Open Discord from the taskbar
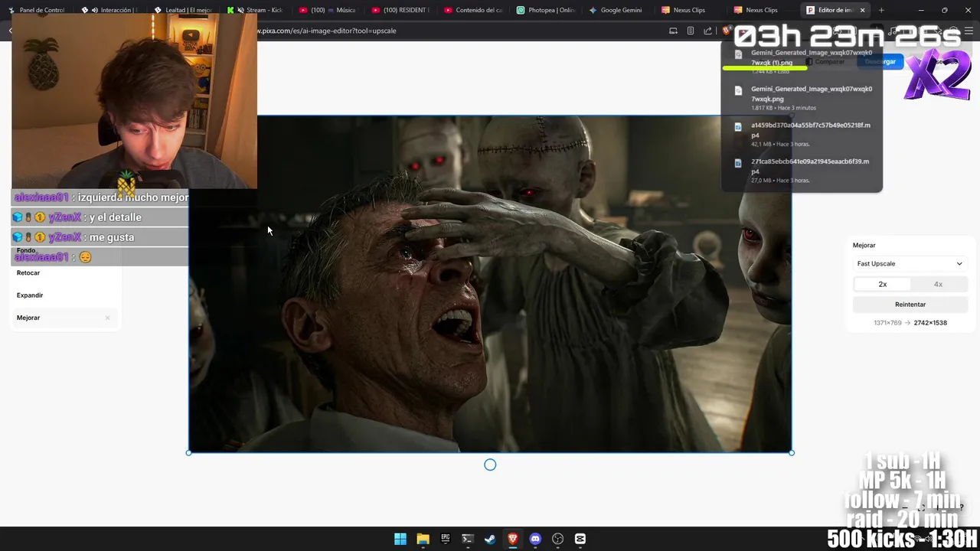 coord(535,539)
